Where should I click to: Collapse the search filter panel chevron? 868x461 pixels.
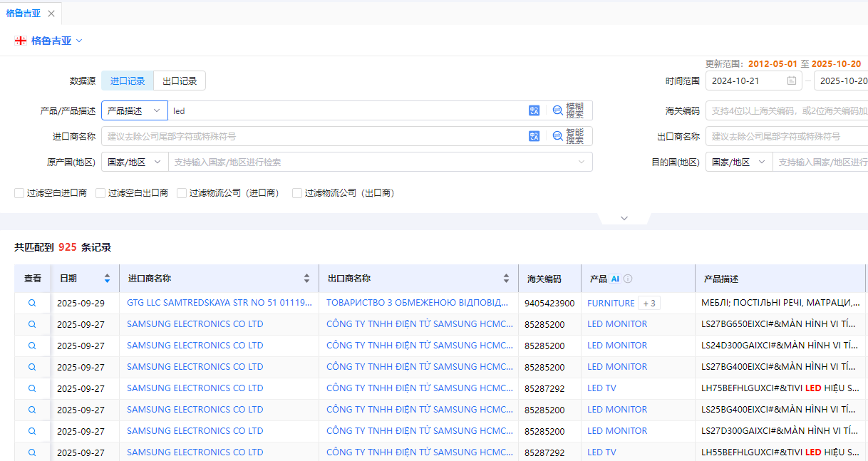(x=624, y=218)
